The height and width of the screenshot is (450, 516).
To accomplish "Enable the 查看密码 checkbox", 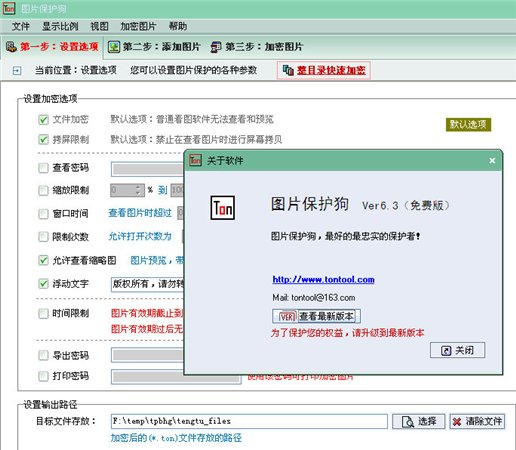I will click(43, 168).
